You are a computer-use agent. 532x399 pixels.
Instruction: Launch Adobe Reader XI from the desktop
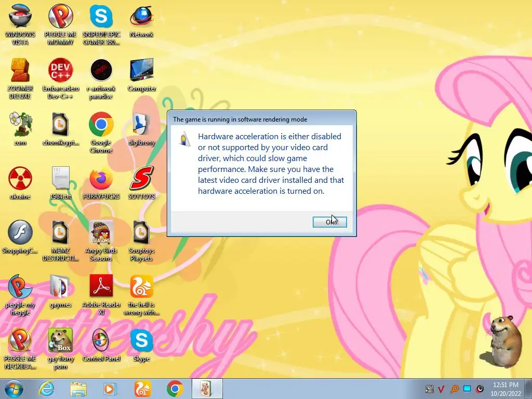coord(101,295)
